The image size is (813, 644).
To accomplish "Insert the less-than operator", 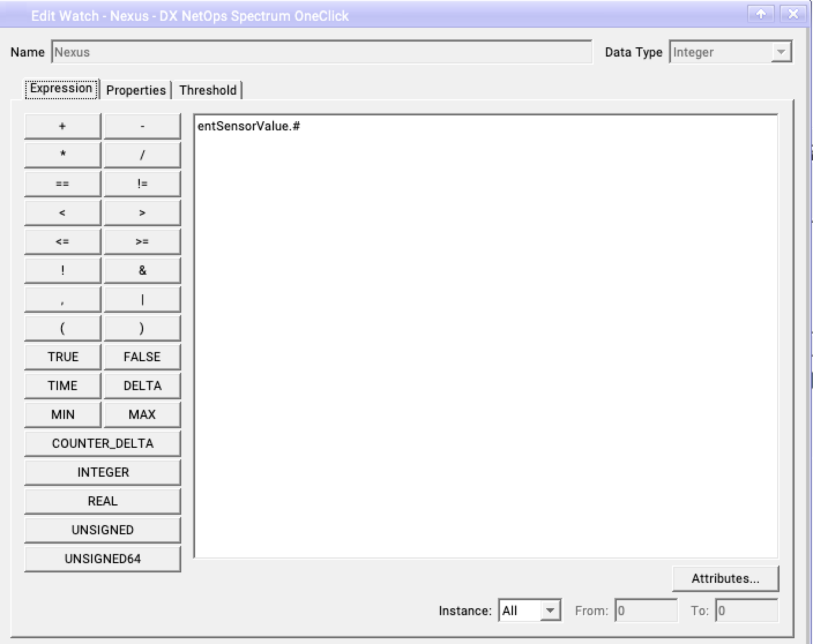I will pyautogui.click(x=62, y=213).
